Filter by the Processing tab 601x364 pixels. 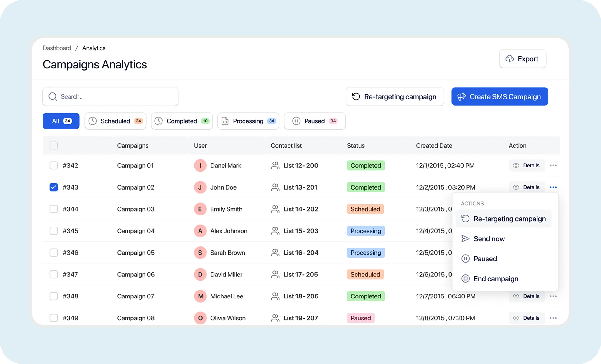(x=248, y=121)
